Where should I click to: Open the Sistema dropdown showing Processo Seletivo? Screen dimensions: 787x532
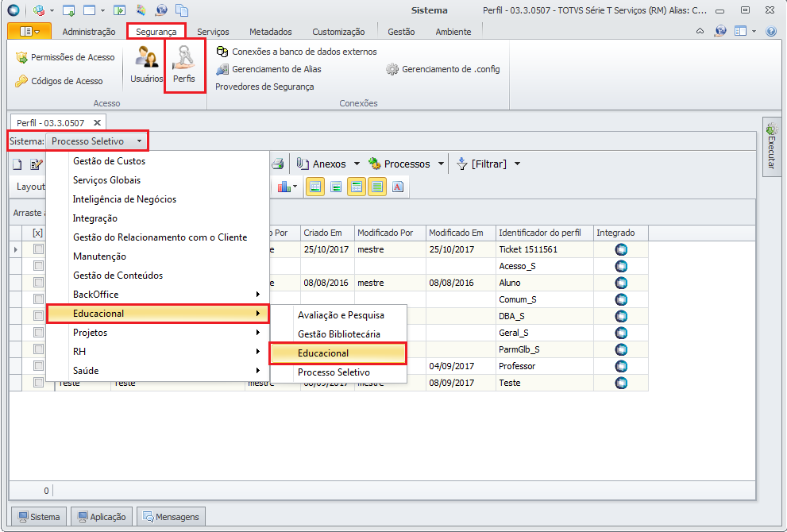(x=97, y=141)
